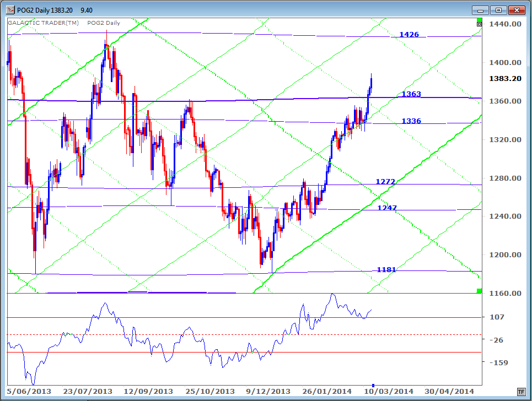The width and height of the screenshot is (532, 401).
Task: Click the 25/10/2013 date label
Action: click(210, 392)
